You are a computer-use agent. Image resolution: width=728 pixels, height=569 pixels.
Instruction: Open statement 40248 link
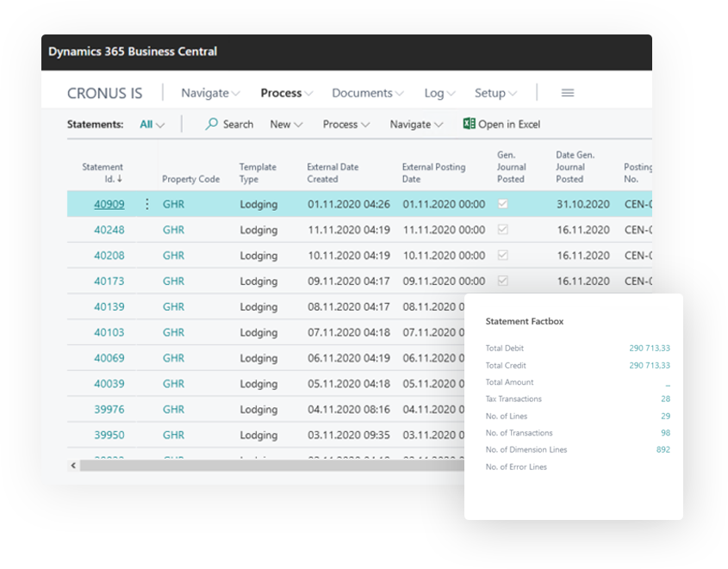click(x=109, y=230)
